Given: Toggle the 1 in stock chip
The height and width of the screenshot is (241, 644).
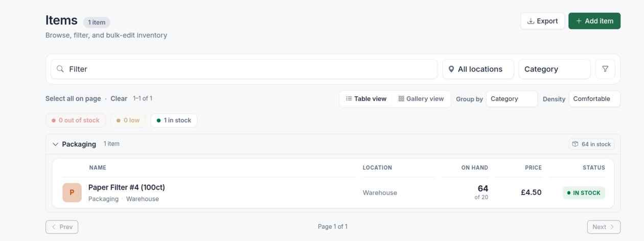Looking at the screenshot, I should 174,120.
